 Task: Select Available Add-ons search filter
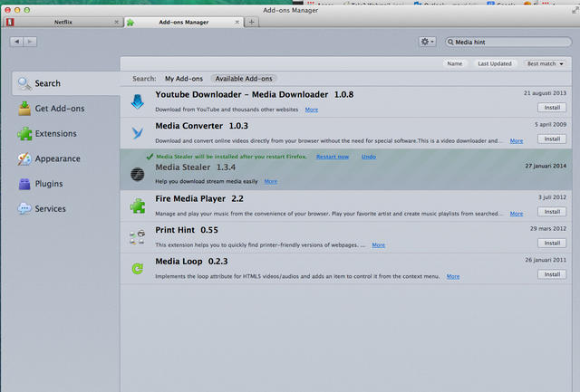click(x=243, y=79)
